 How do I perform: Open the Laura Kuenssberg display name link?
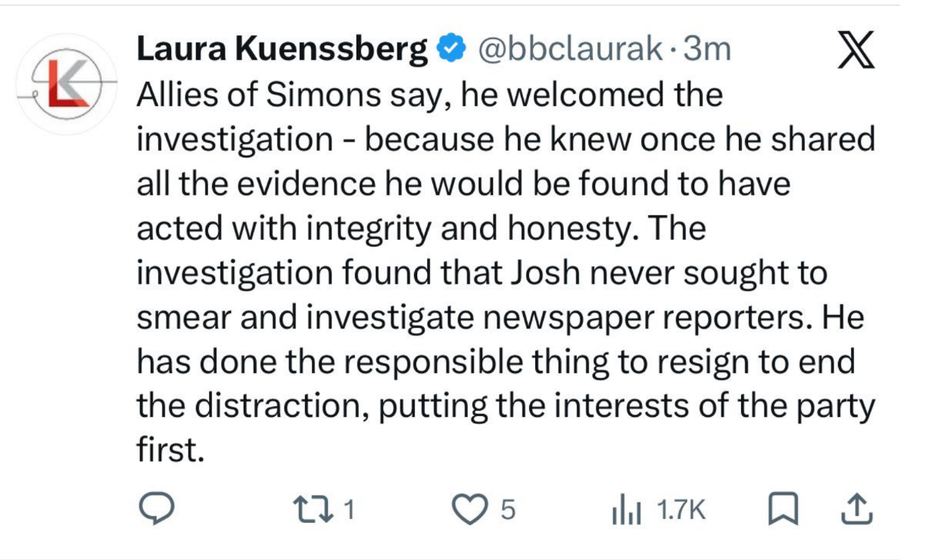[x=282, y=50]
